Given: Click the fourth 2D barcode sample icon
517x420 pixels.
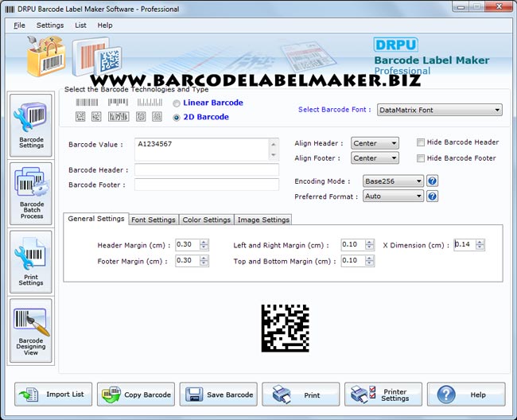Looking at the screenshot, I should (x=141, y=116).
